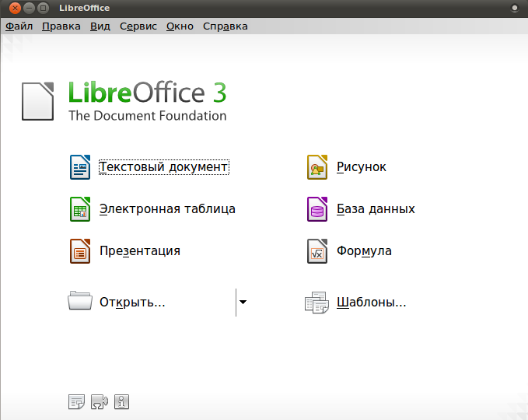Open the get templates icon at bottom
This screenshot has height=420, width=528.
point(76,402)
